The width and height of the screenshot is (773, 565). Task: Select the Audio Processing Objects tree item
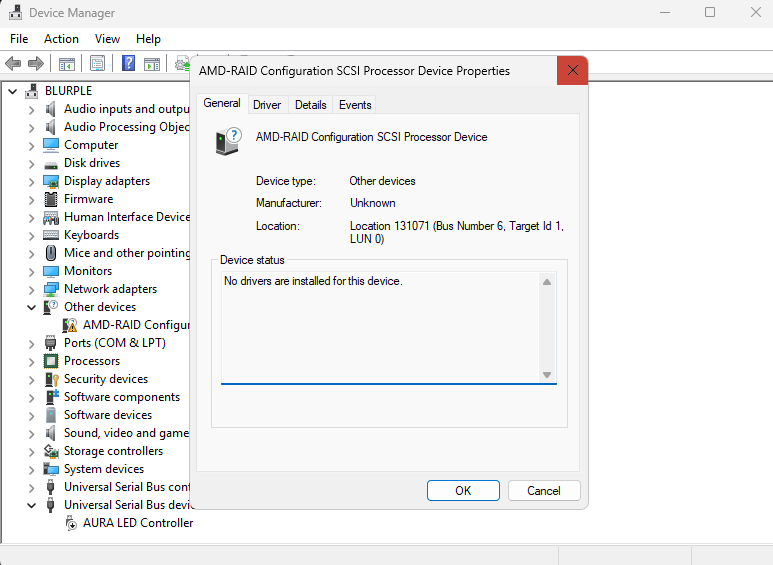(126, 127)
